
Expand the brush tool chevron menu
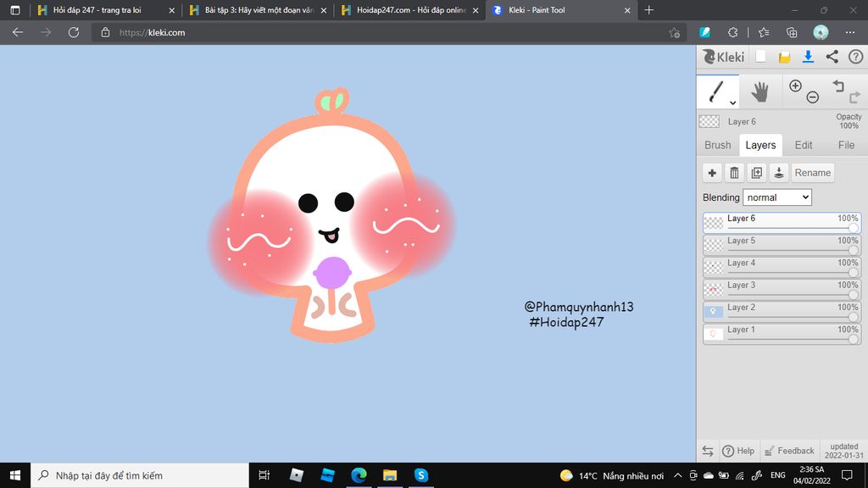pyautogui.click(x=732, y=103)
